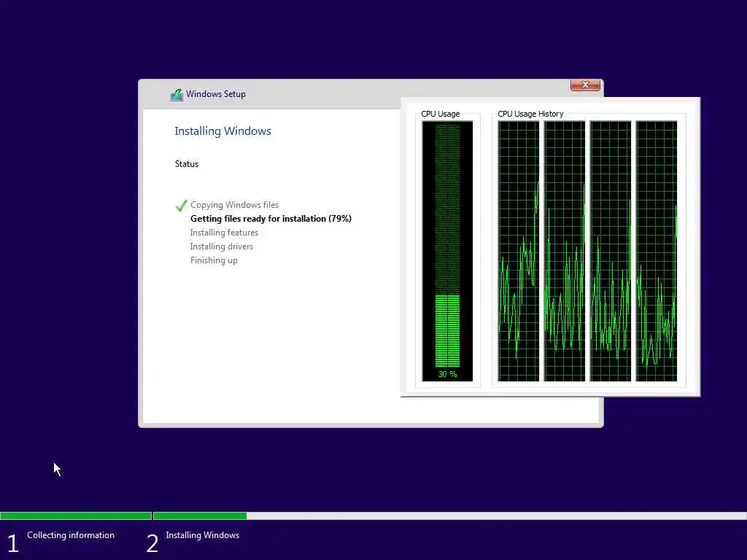The image size is (747, 560).
Task: Click the 'CPU Usage History' label
Action: point(530,114)
